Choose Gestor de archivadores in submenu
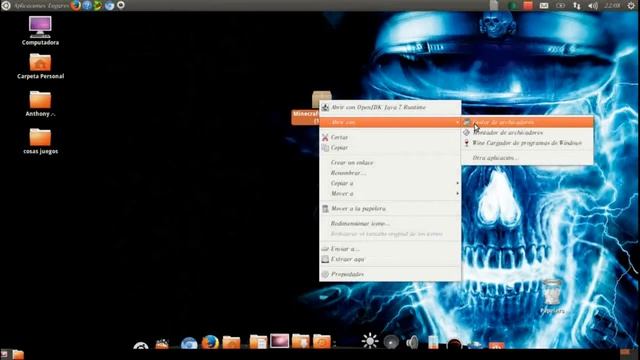The image size is (640, 360). (527, 122)
